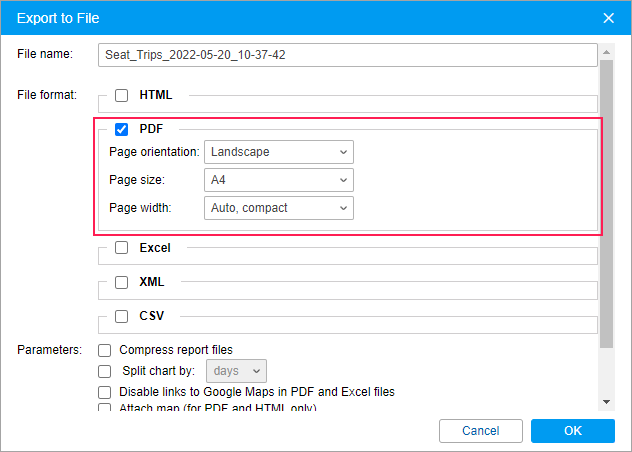Enable the XML format checkbox
Viewport: 632px width, 452px height.
pos(121,282)
